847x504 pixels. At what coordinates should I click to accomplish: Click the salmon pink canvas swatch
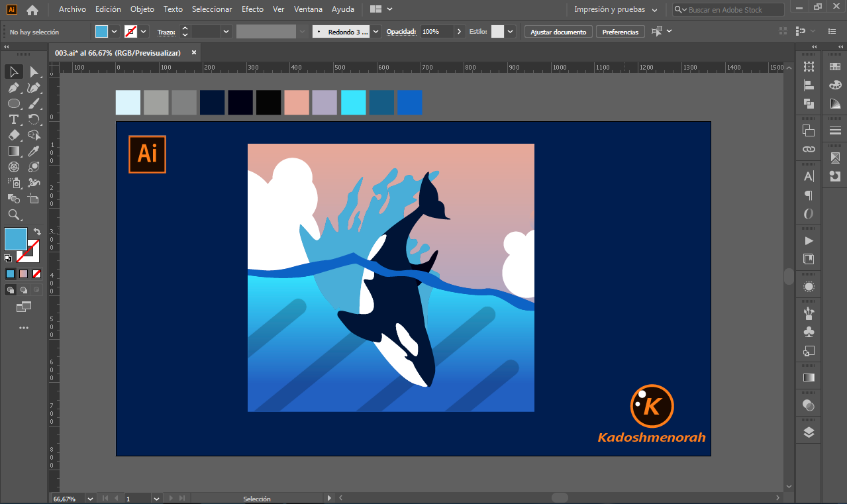[x=297, y=103]
